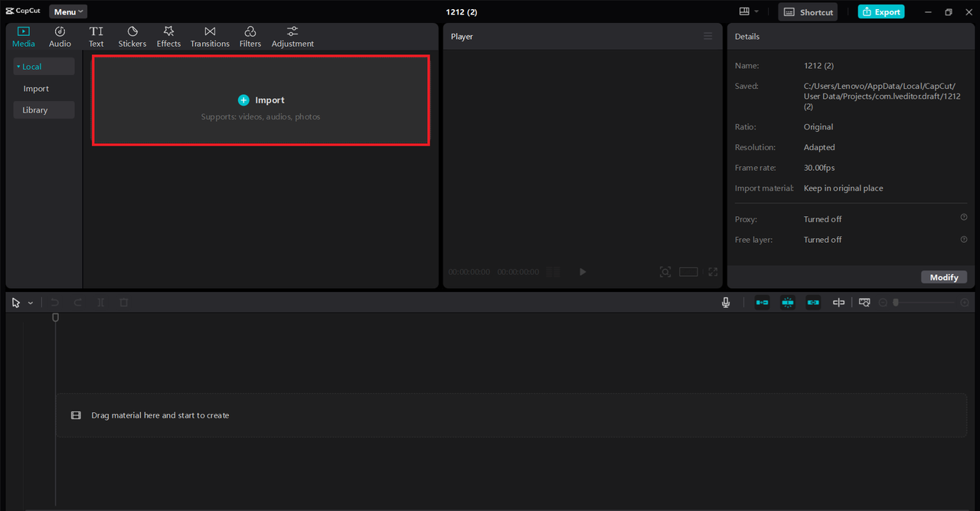
Task: Click the player current timecode
Action: pyautogui.click(x=469, y=272)
